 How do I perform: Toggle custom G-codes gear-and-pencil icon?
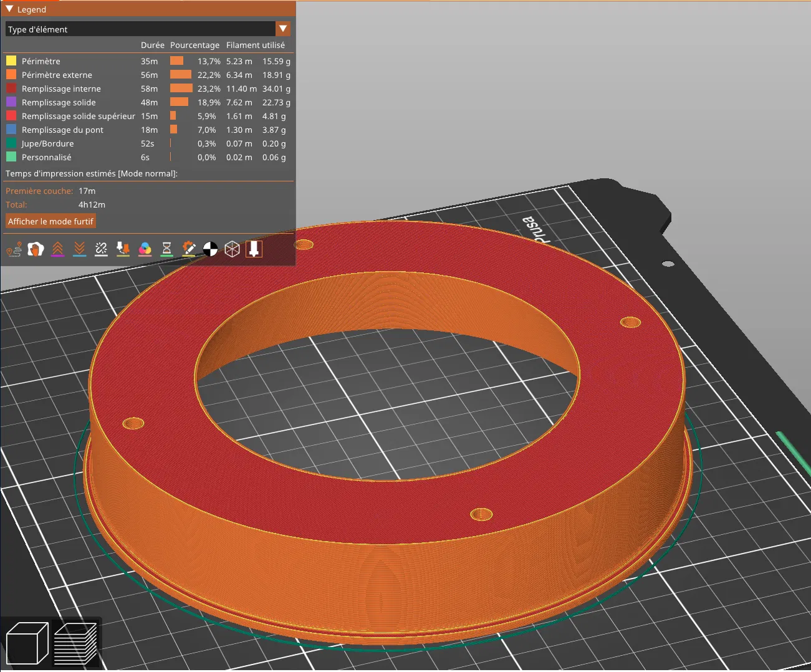(x=188, y=249)
